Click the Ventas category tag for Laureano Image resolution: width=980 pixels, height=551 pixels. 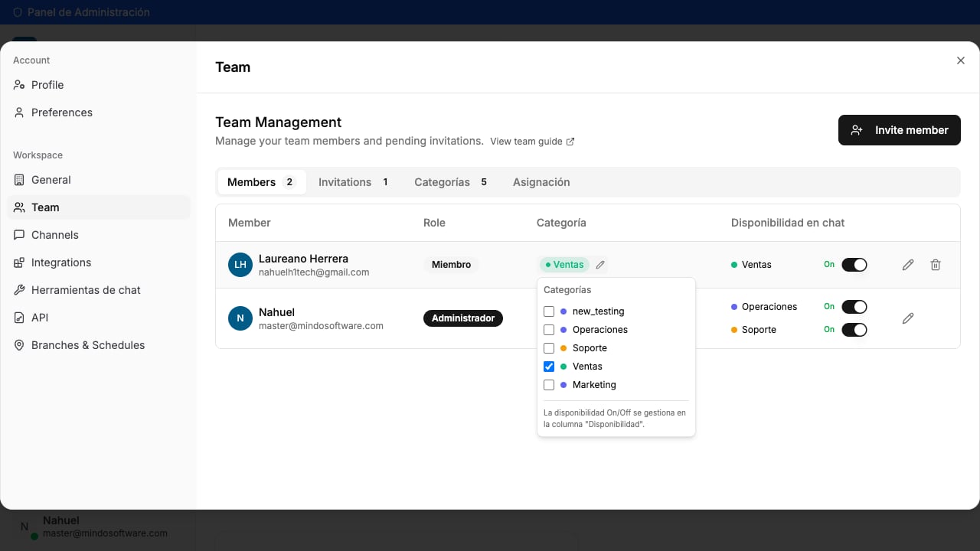pos(565,265)
